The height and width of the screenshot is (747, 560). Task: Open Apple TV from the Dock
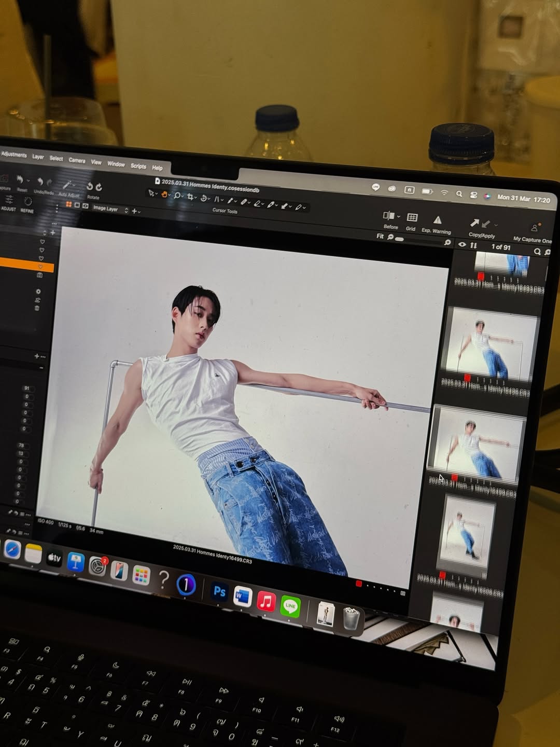coord(54,558)
